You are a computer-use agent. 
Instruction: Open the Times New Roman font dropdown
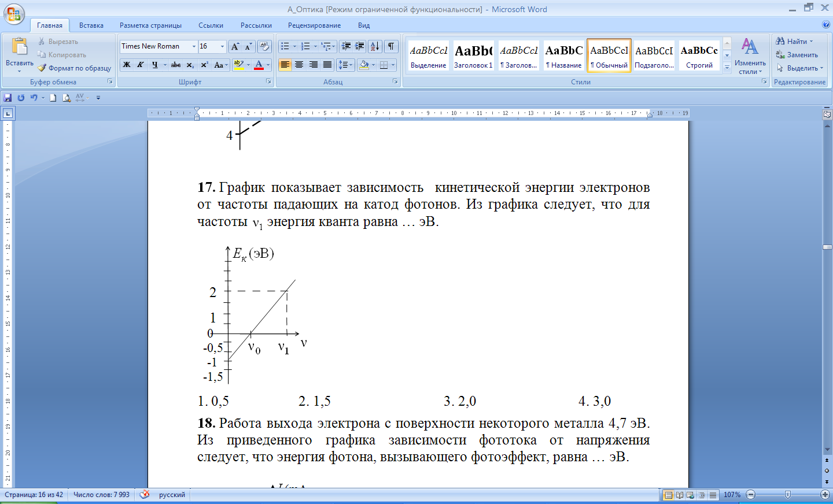click(x=194, y=46)
